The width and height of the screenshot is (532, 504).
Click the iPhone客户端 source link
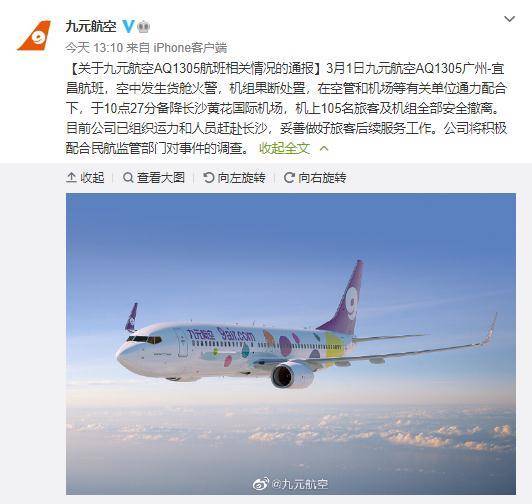click(x=190, y=48)
